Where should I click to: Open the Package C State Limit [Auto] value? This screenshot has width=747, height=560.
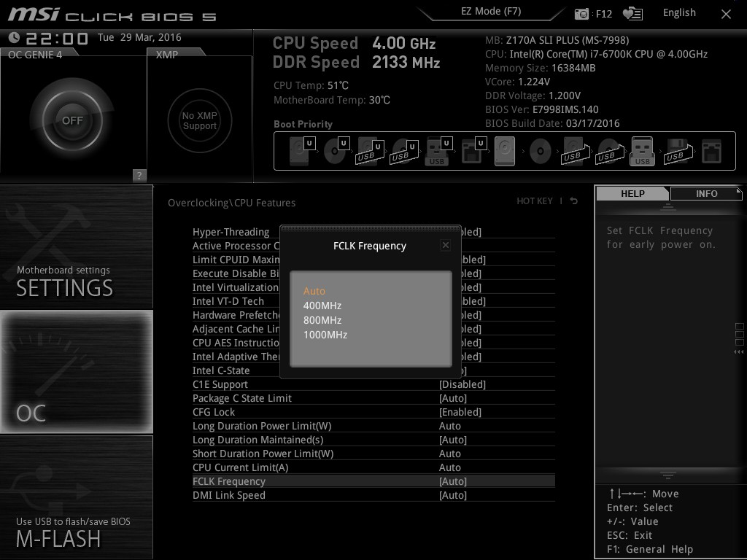click(x=453, y=398)
